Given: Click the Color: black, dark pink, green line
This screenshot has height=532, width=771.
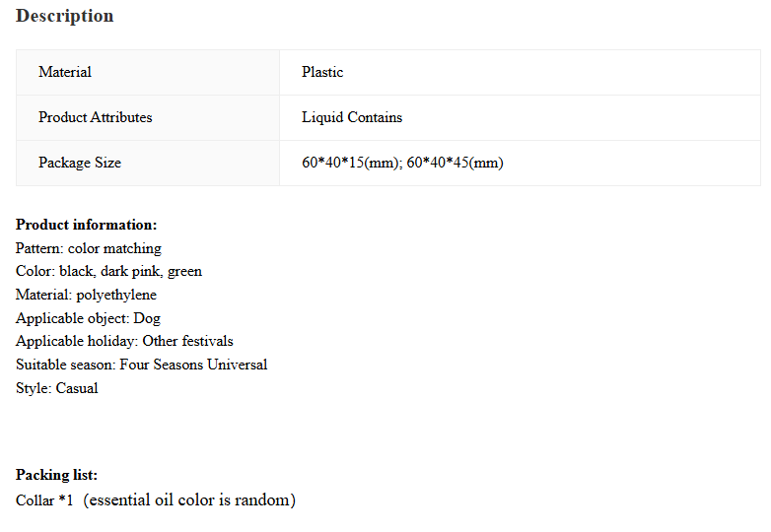Looking at the screenshot, I should pyautogui.click(x=108, y=272).
